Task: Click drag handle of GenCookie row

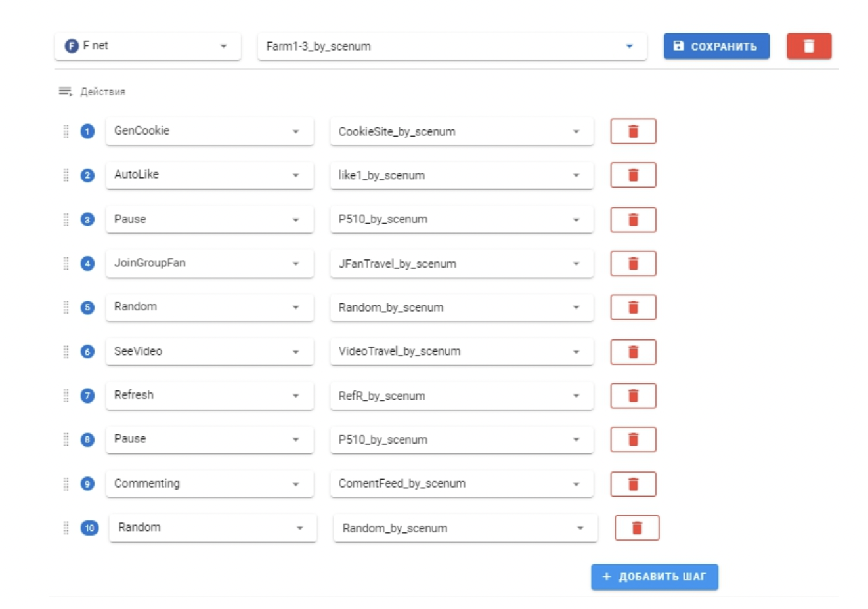Action: tap(66, 131)
